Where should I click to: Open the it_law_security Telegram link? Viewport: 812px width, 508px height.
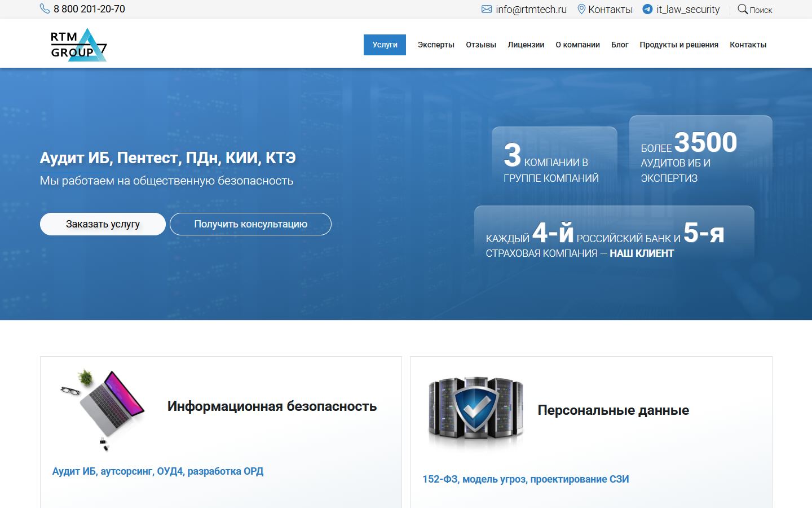pos(688,9)
